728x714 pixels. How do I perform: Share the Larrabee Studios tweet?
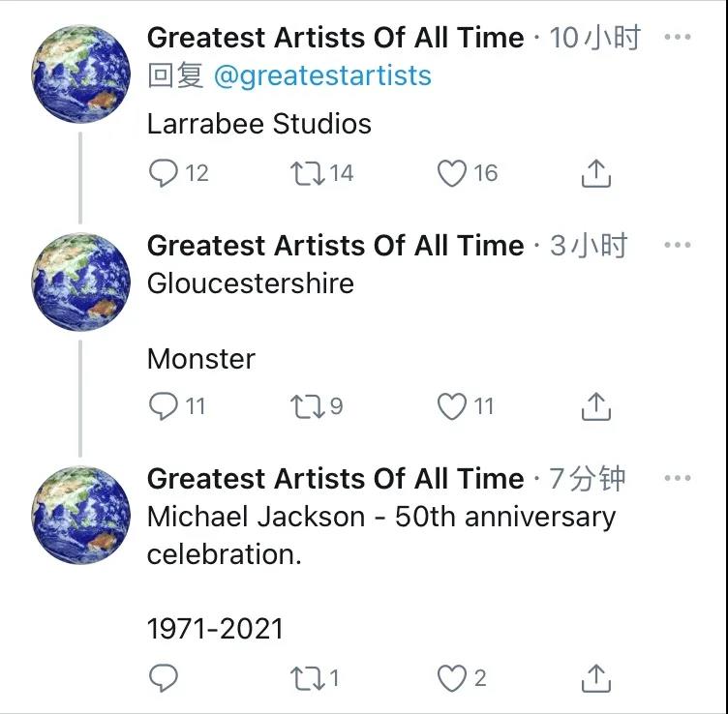point(595,173)
